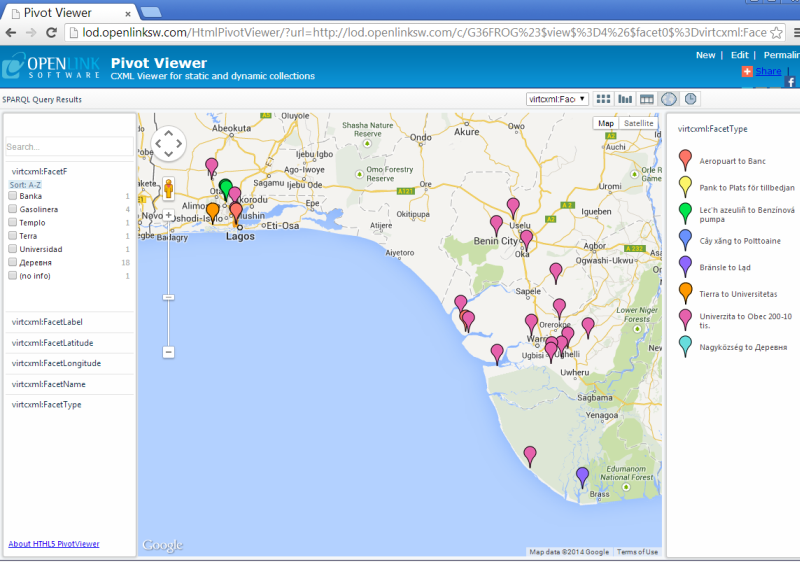The width and height of the screenshot is (800, 562).
Task: Enable the Gasolinera filter checkbox
Action: (x=13, y=210)
